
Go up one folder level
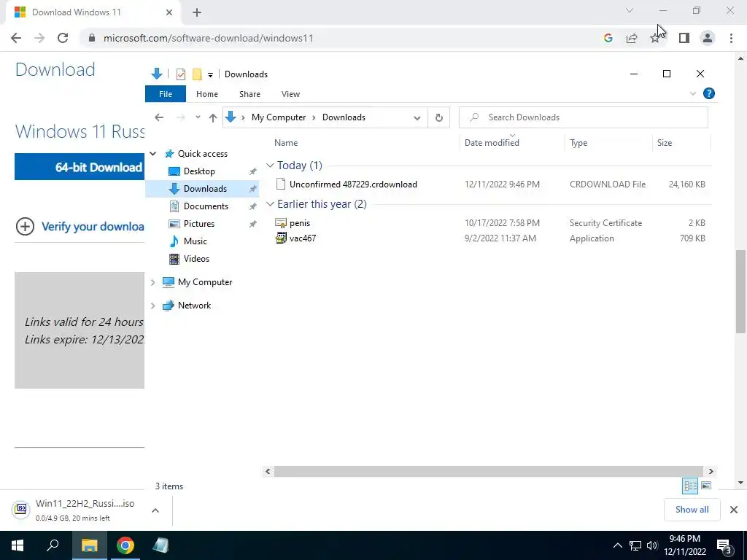tap(213, 117)
